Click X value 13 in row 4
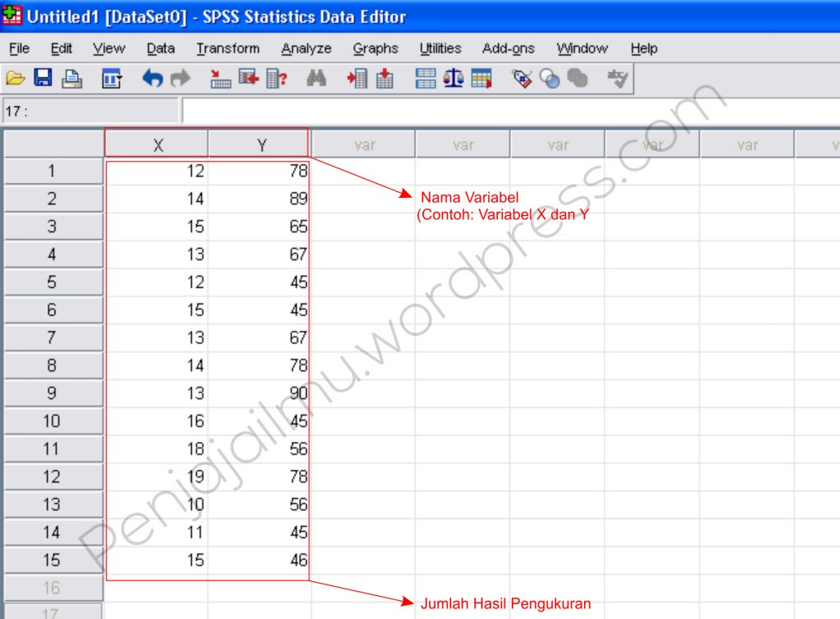Screen dimensions: 840x619 (157, 254)
